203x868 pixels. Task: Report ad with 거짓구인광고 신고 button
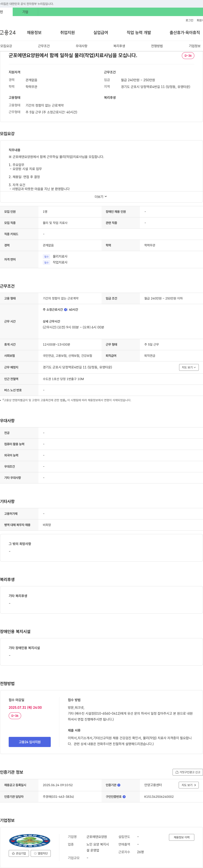pyautogui.click(x=188, y=772)
